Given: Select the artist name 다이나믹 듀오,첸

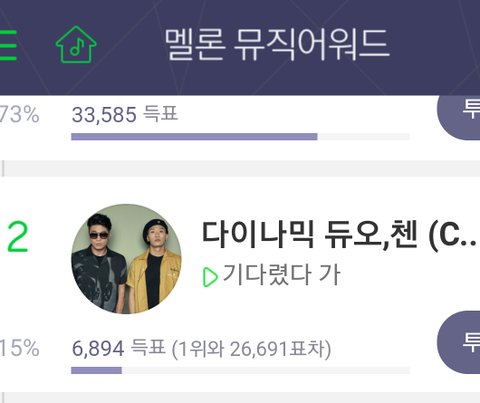Looking at the screenshot, I should [339, 235].
